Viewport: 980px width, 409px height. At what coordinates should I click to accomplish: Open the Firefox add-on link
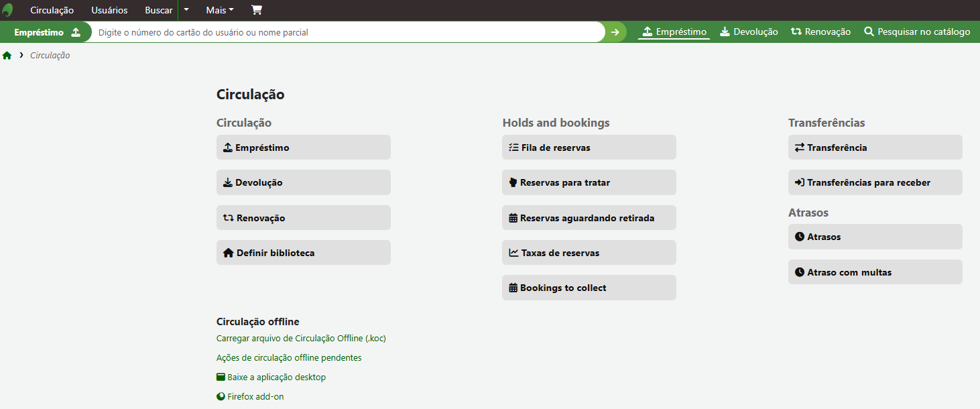point(255,397)
